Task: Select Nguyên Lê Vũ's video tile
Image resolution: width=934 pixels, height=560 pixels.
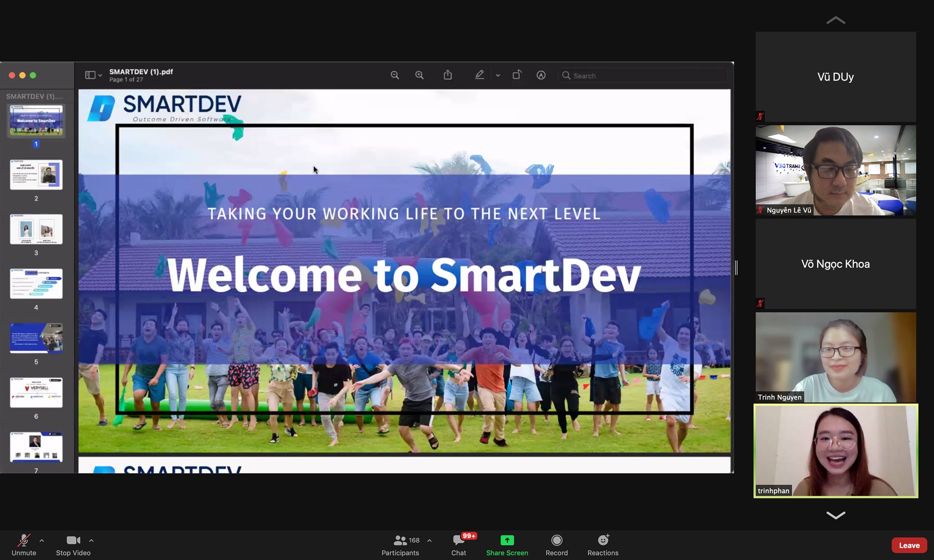Action: 835,170
